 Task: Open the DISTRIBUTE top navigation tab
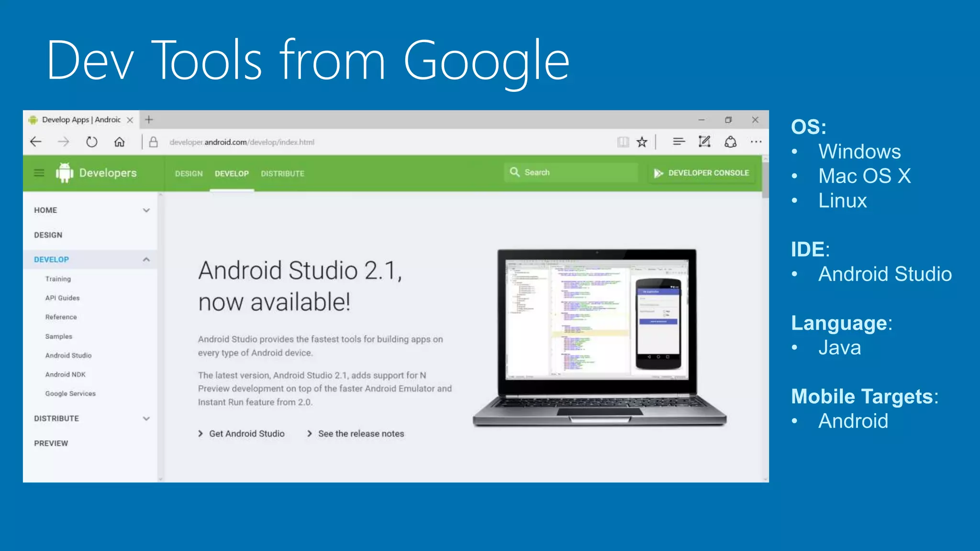pos(282,174)
